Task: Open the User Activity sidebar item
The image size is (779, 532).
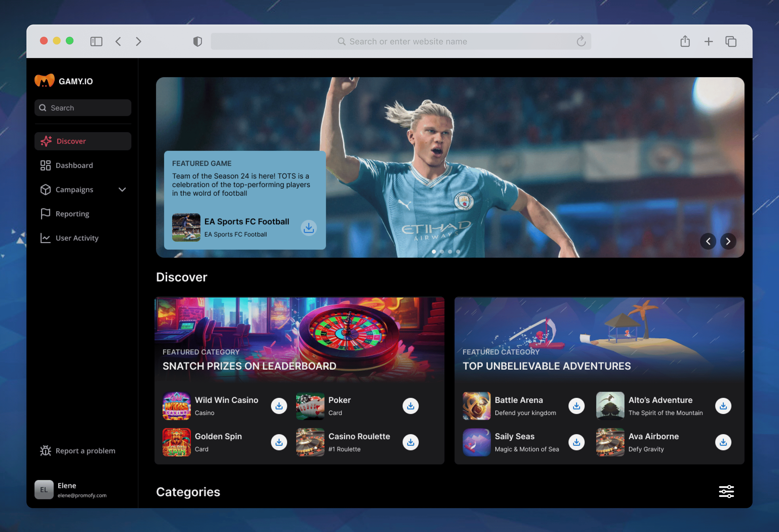Action: point(83,238)
